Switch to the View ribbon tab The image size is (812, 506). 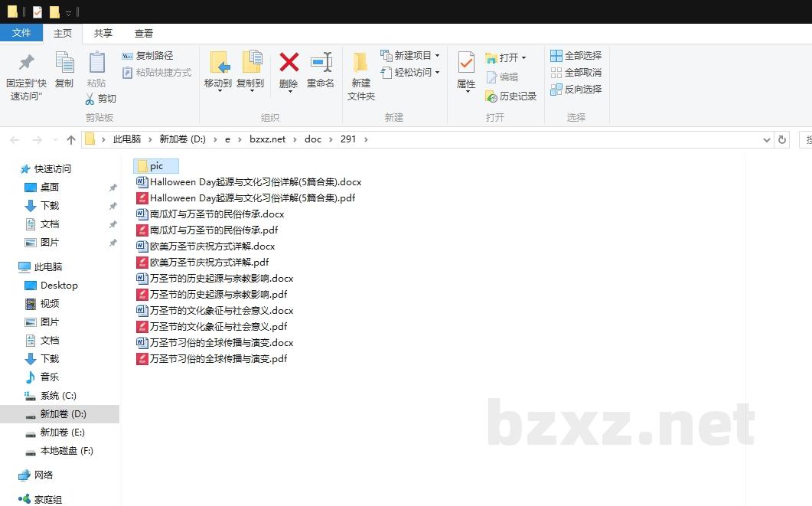pyautogui.click(x=143, y=34)
